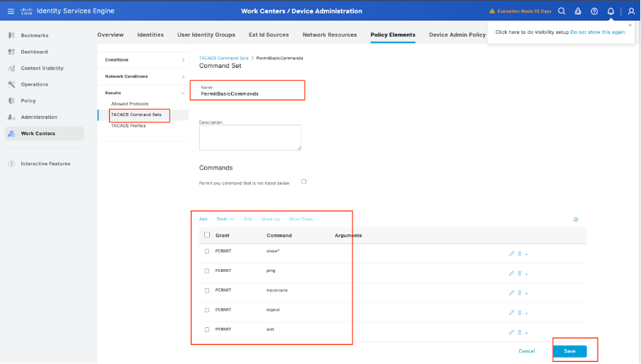Click the table settings gear icon
This screenshot has height=364, width=641.
coord(576,220)
